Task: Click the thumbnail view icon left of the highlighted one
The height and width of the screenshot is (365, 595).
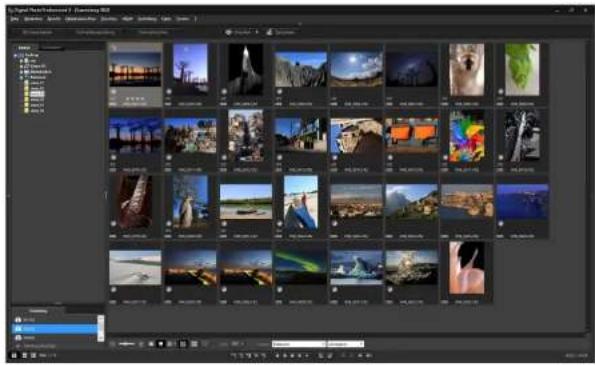Action: pyautogui.click(x=151, y=344)
